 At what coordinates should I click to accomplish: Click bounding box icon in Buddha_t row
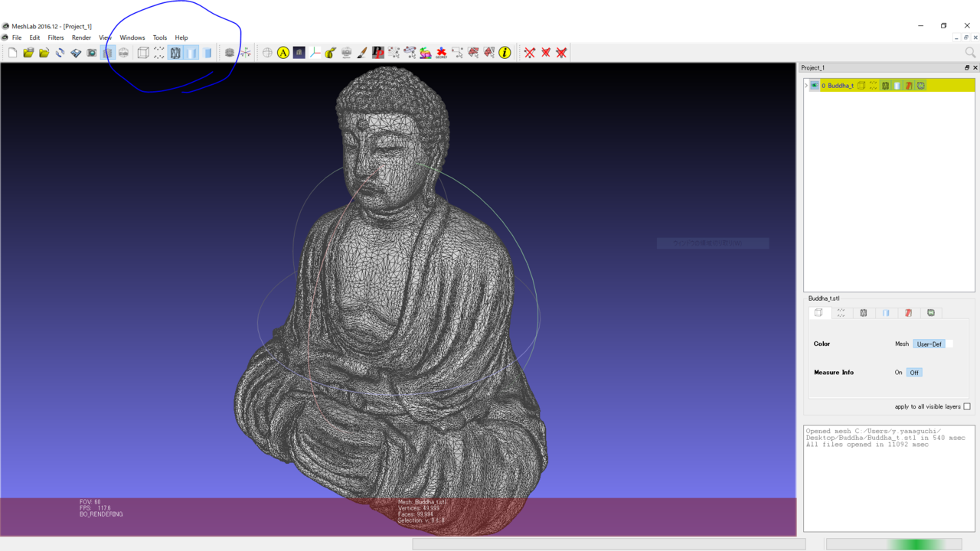pos(861,86)
